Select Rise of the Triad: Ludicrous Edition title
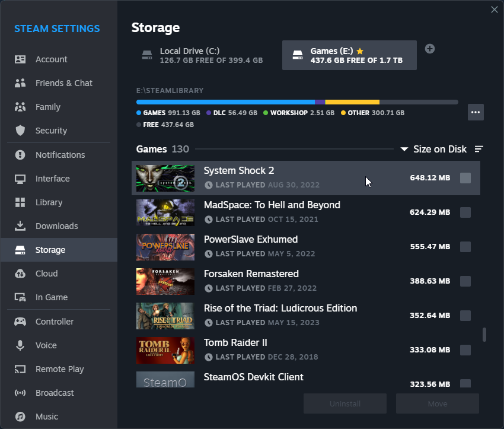Image resolution: width=504 pixels, height=429 pixels. (x=280, y=309)
